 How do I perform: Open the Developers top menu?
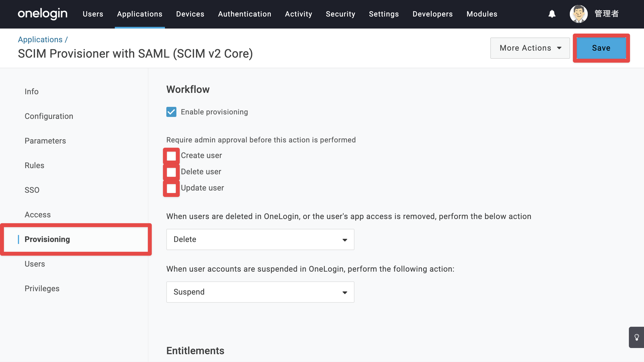(433, 14)
